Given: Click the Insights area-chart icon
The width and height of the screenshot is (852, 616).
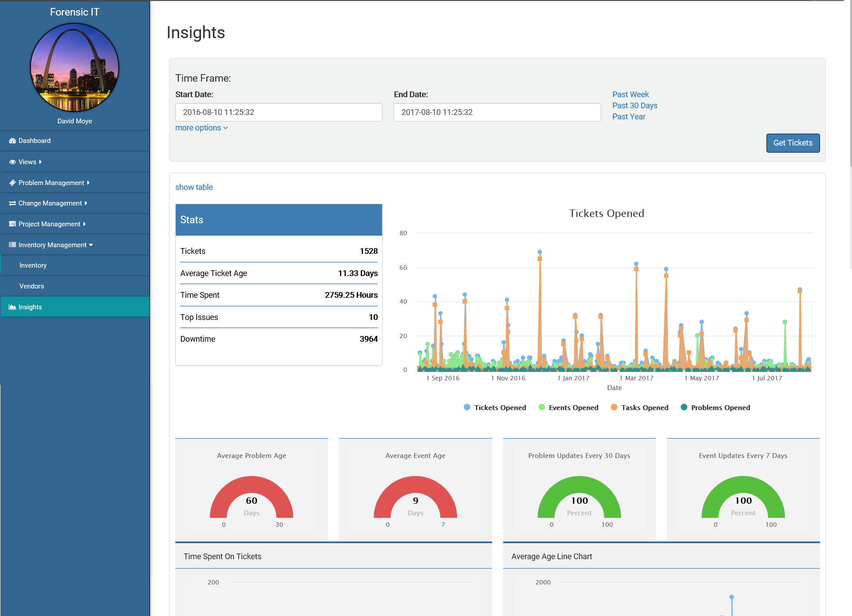Looking at the screenshot, I should [x=12, y=307].
